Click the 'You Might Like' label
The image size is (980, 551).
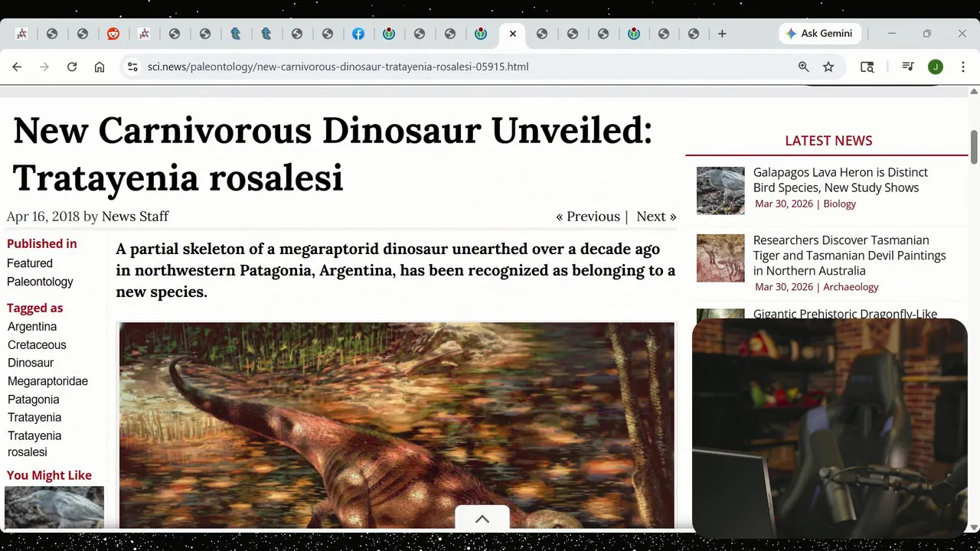[49, 476]
